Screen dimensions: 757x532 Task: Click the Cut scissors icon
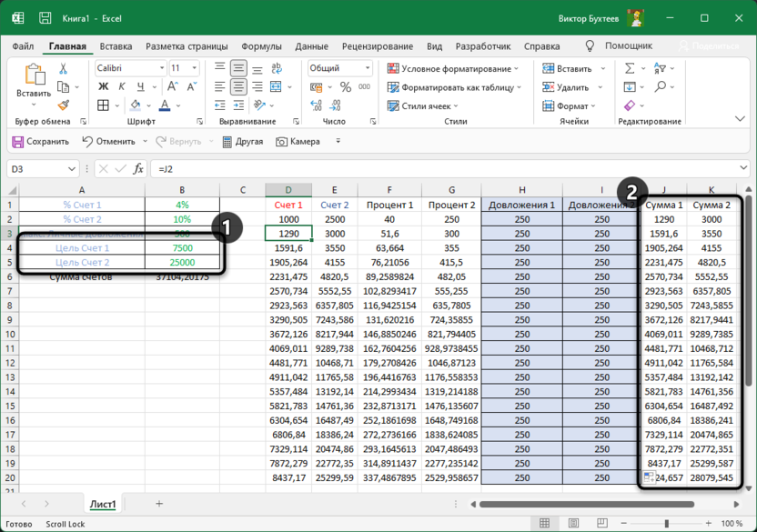[x=63, y=68]
